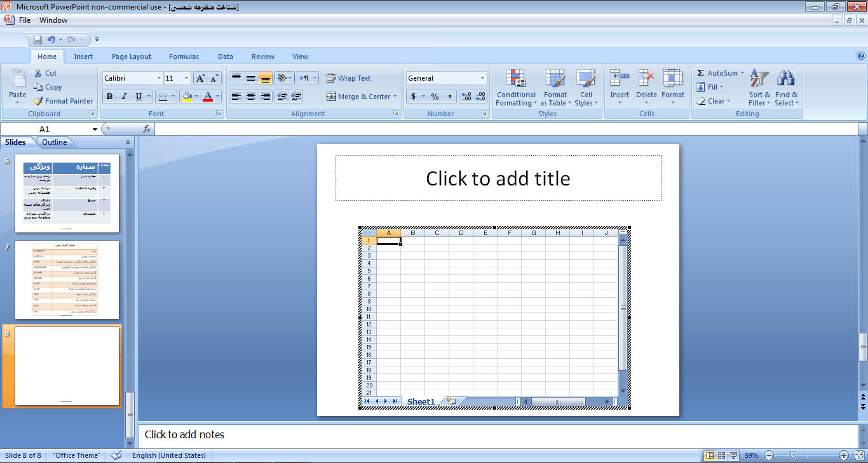This screenshot has height=463, width=868.
Task: Click the zoom slider handle
Action: pyautogui.click(x=793, y=455)
